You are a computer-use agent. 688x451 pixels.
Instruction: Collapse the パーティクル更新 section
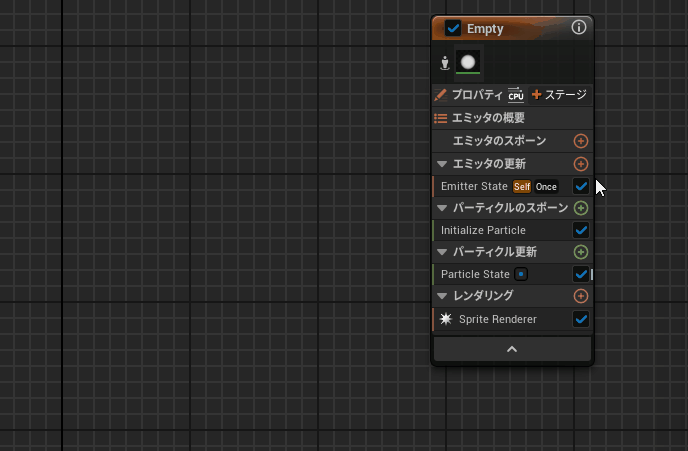click(442, 252)
